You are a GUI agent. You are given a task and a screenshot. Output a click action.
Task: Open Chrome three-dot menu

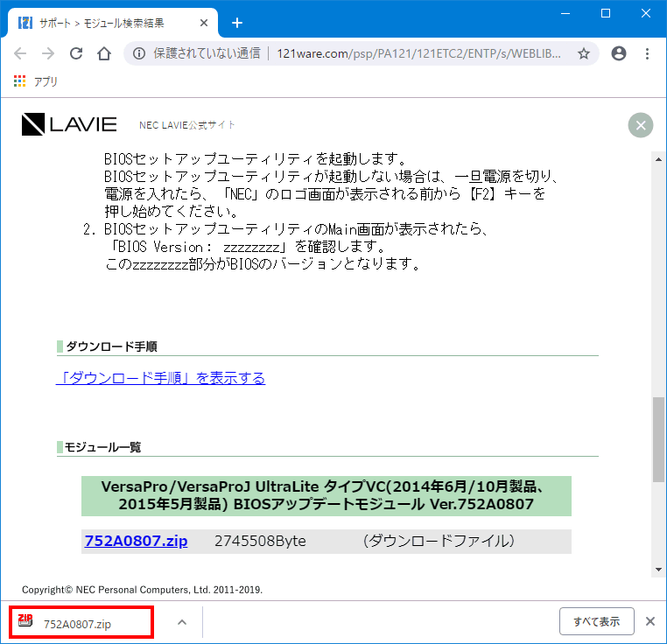tap(647, 53)
